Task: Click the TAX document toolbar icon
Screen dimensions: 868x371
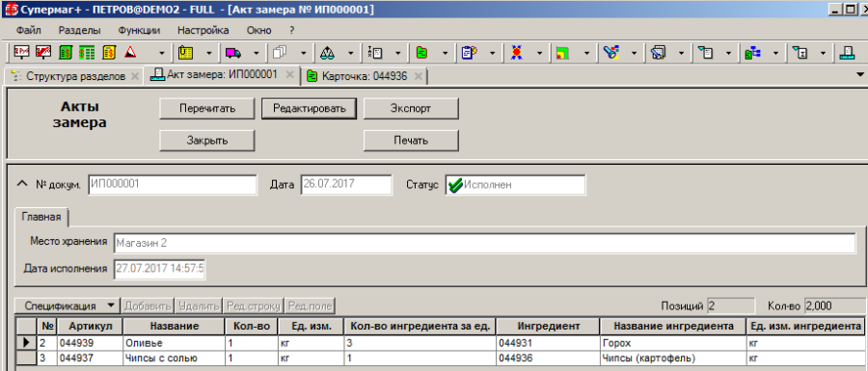Action: [375, 53]
